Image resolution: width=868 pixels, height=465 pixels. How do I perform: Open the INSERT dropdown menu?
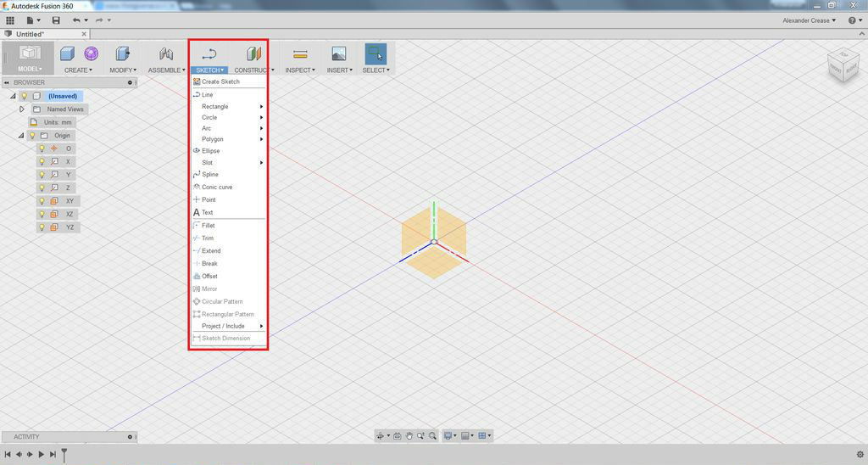click(x=339, y=70)
